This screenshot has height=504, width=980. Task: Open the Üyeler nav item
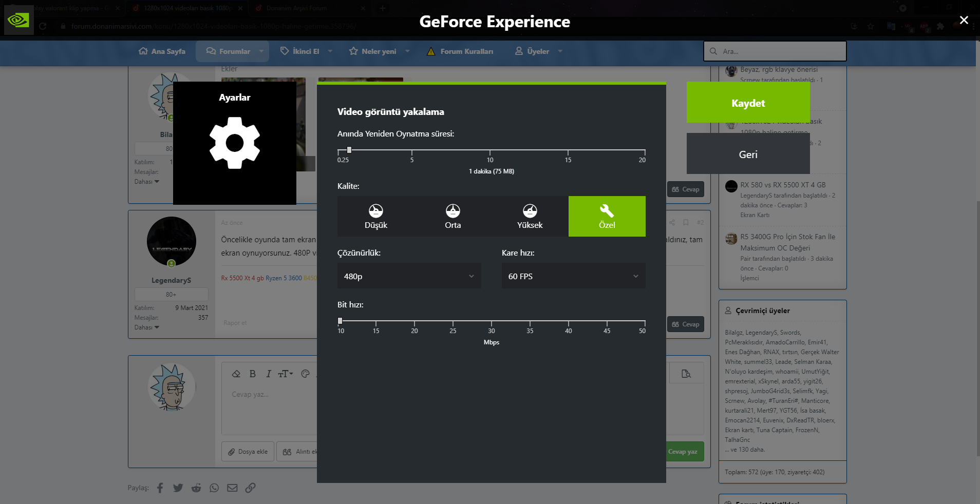point(532,51)
